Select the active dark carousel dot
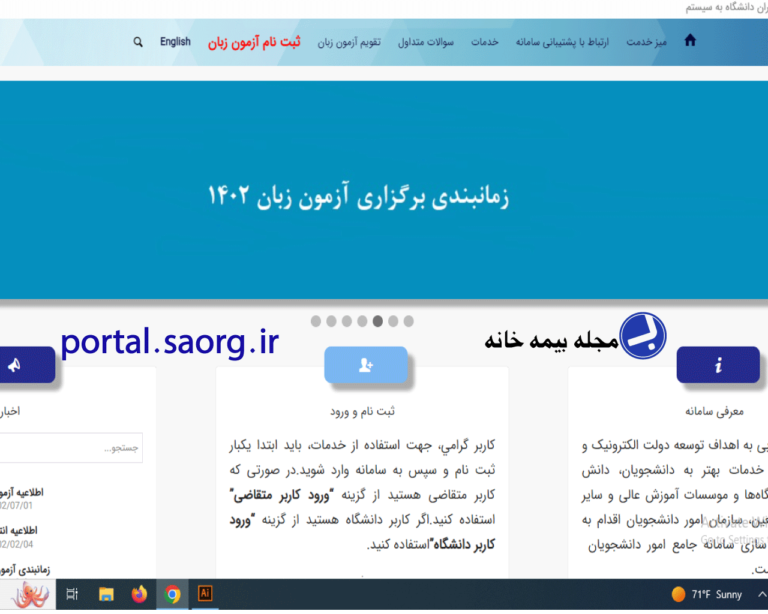 point(378,321)
